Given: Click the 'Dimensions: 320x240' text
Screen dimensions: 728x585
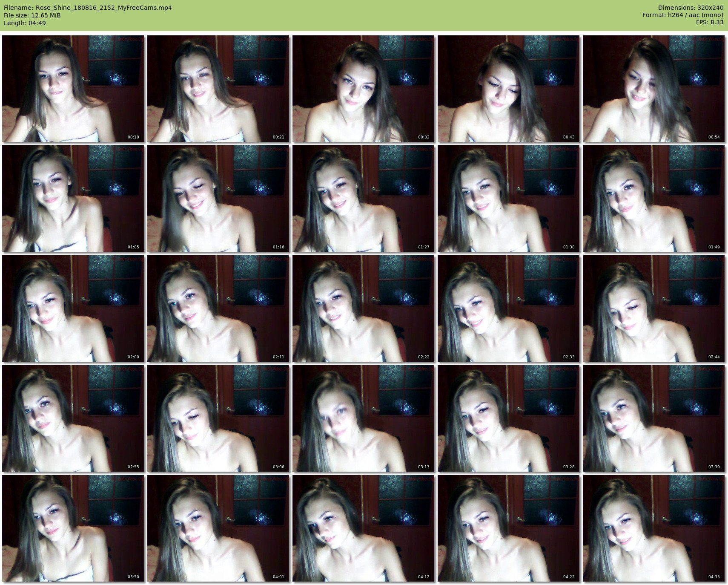Looking at the screenshot, I should point(691,8).
